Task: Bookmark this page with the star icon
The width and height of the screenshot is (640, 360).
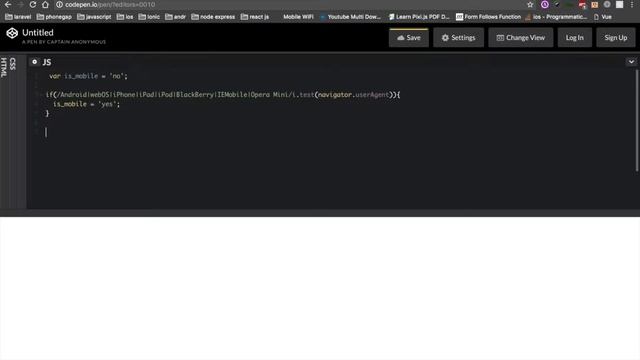Action: click(x=530, y=4)
